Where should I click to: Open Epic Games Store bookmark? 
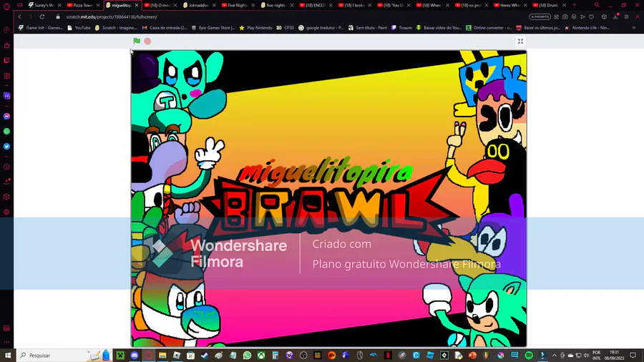tap(213, 28)
